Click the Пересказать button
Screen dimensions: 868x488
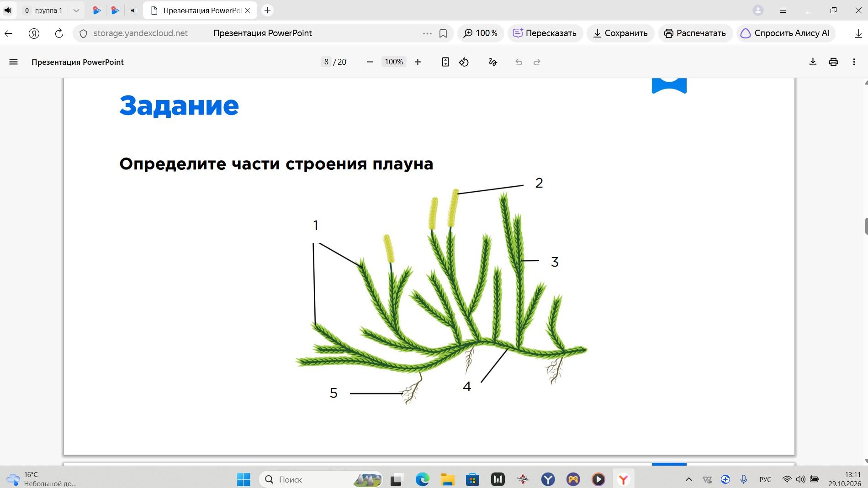545,33
